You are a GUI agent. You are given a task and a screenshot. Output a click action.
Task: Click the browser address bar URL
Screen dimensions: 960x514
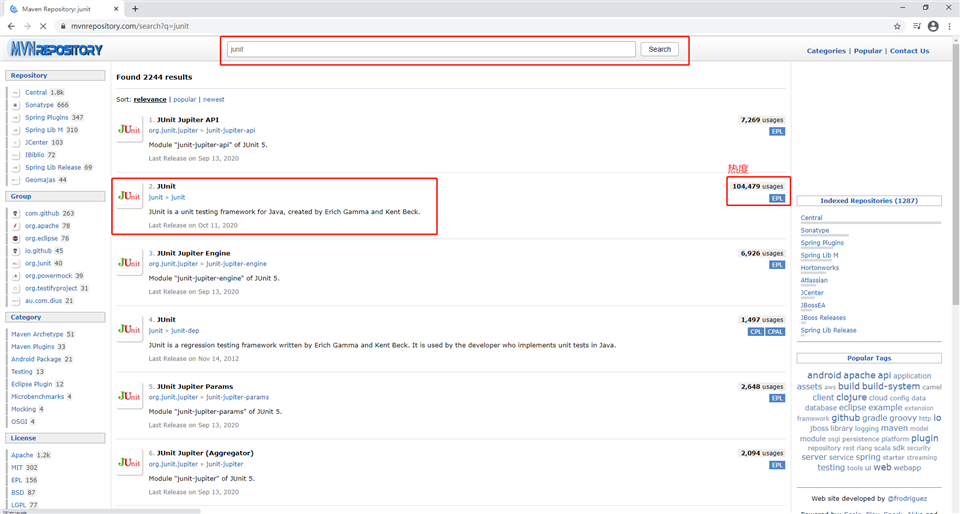pyautogui.click(x=130, y=26)
